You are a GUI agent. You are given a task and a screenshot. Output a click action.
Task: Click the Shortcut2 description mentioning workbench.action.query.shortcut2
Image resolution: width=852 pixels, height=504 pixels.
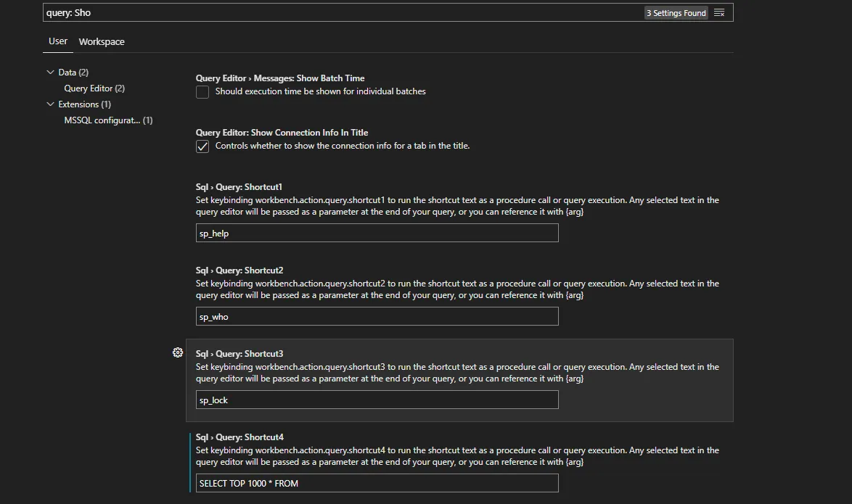click(x=457, y=289)
